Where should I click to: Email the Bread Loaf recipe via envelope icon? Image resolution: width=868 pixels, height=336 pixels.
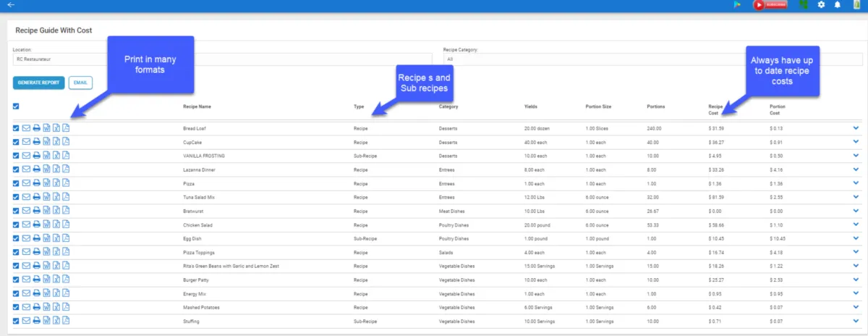tap(26, 128)
